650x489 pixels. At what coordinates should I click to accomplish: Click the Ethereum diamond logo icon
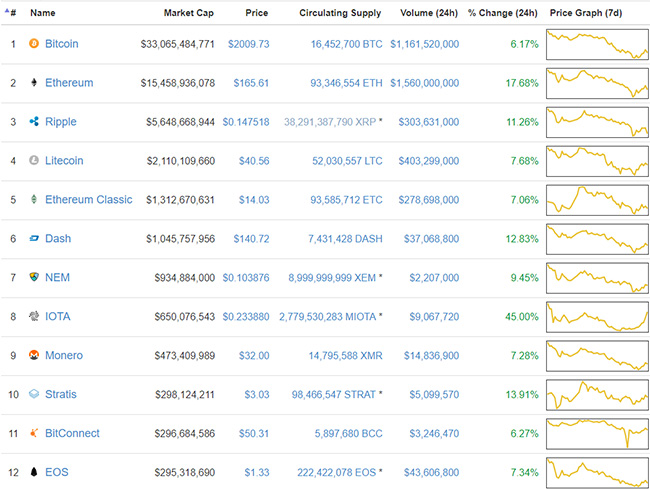click(x=35, y=83)
